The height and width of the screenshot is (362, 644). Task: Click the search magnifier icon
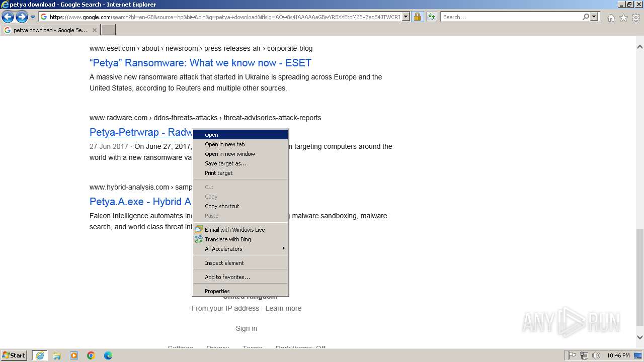click(586, 17)
